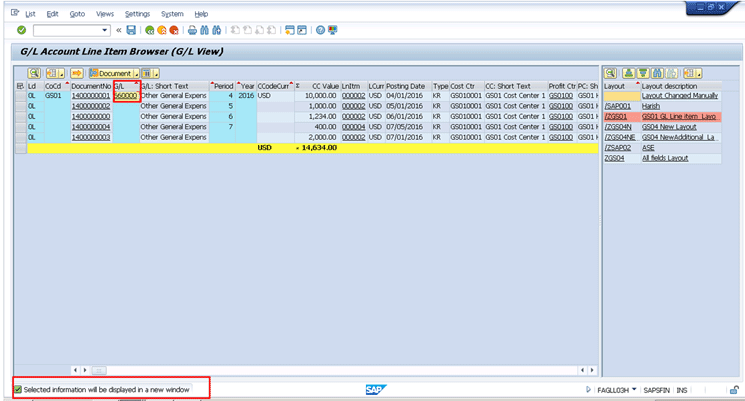Click the green Enter checkmark icon
Viewport: 745px width, 401px height.
coord(22,30)
